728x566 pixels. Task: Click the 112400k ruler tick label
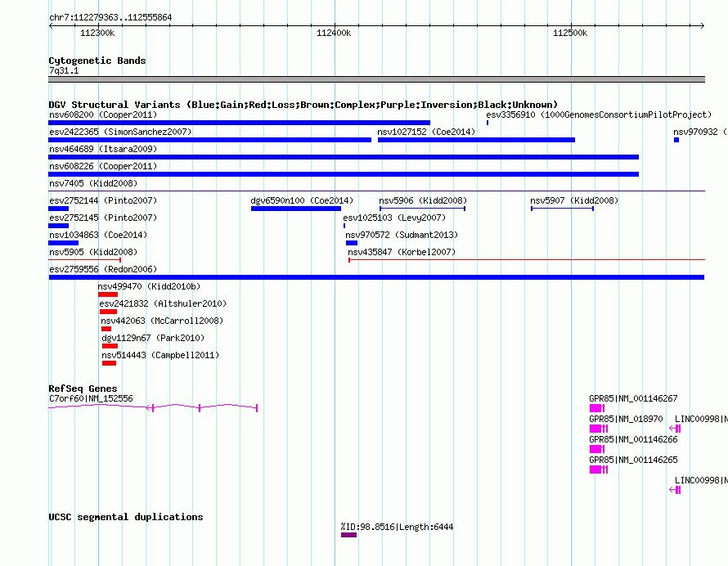point(334,33)
